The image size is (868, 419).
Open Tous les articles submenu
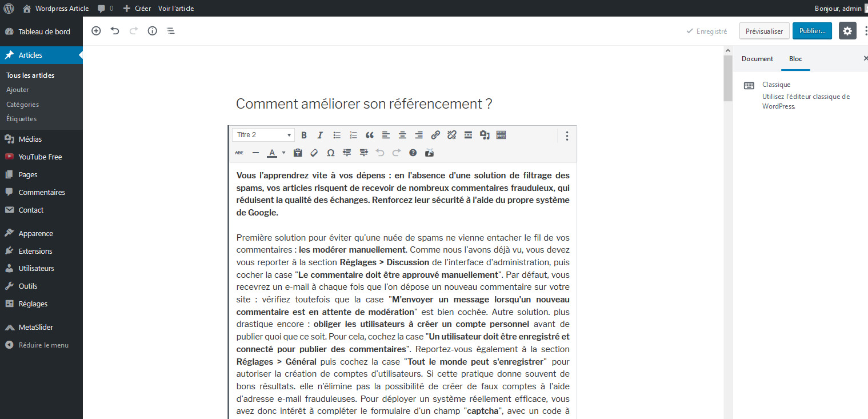pyautogui.click(x=30, y=75)
